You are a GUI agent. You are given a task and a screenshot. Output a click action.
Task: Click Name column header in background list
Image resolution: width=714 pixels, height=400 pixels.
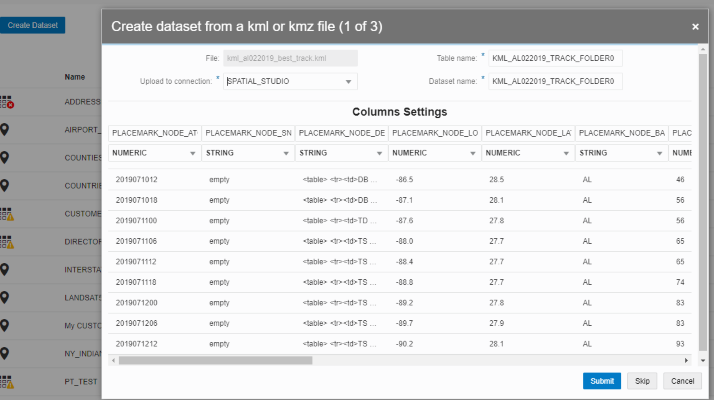(75, 77)
